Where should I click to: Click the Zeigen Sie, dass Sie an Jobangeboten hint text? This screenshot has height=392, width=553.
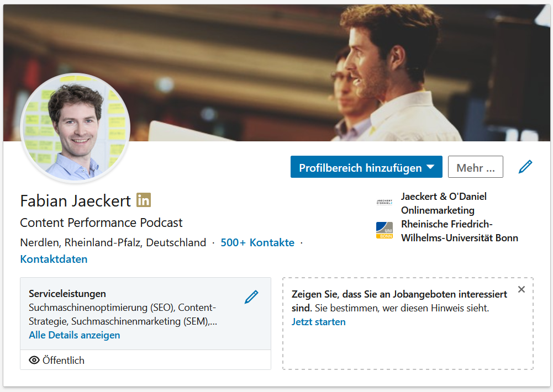click(399, 301)
